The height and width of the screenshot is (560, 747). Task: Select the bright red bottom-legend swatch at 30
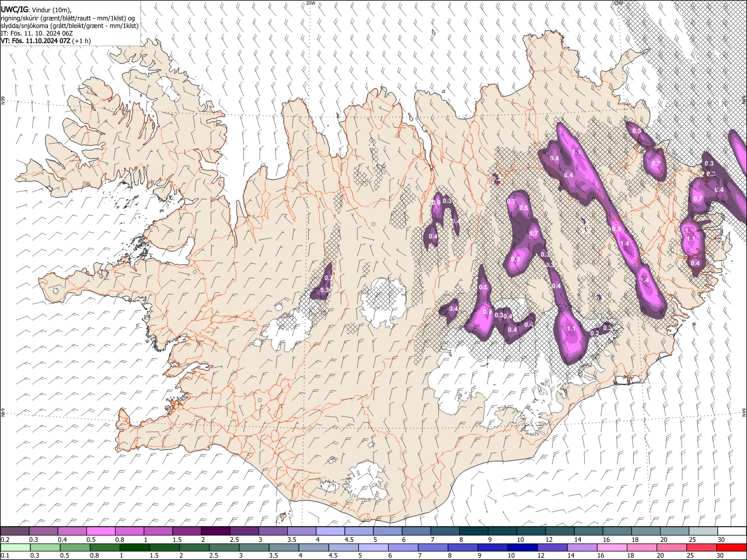pos(731,547)
